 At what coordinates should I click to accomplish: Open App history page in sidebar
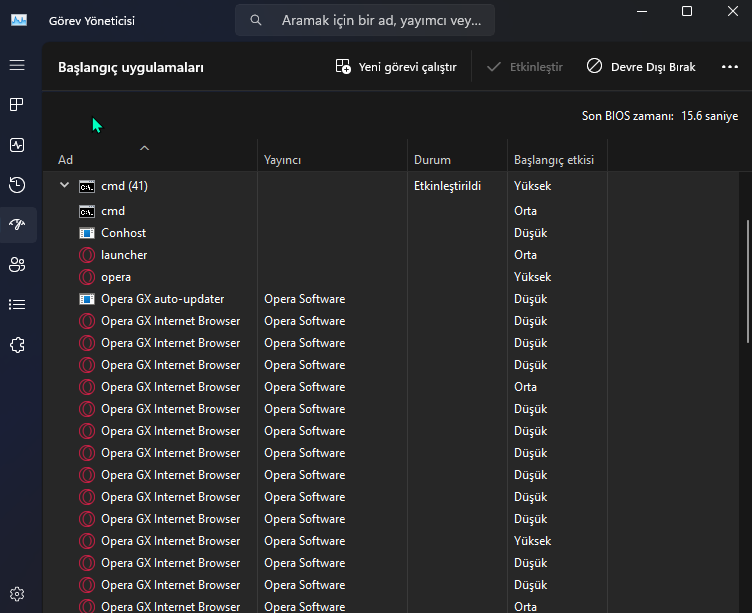[17, 185]
